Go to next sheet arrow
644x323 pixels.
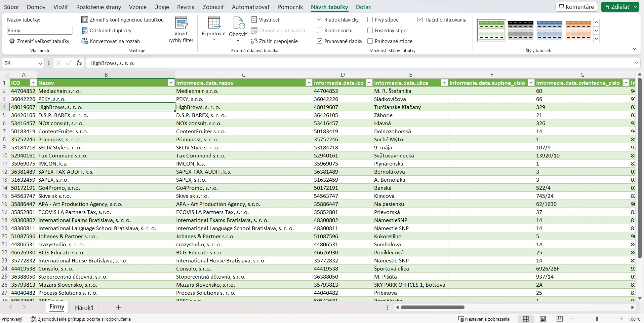coord(24,307)
